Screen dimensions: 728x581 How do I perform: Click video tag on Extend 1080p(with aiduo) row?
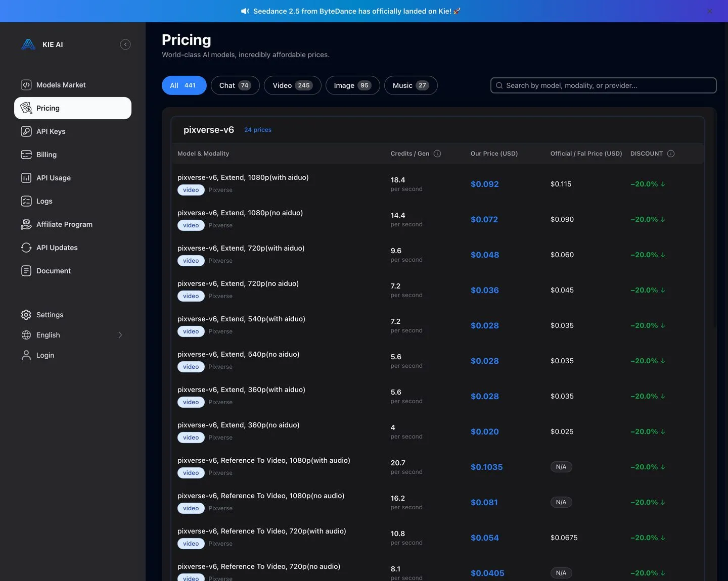[x=191, y=190]
